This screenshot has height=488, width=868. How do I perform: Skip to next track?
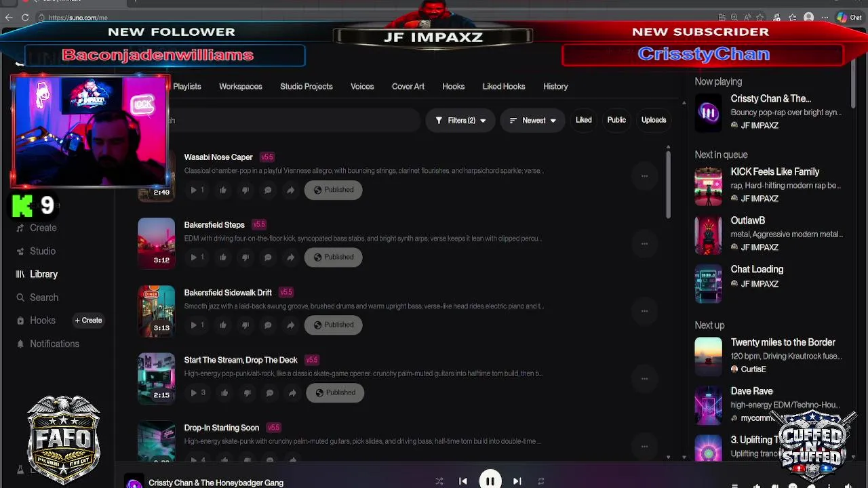(x=517, y=481)
